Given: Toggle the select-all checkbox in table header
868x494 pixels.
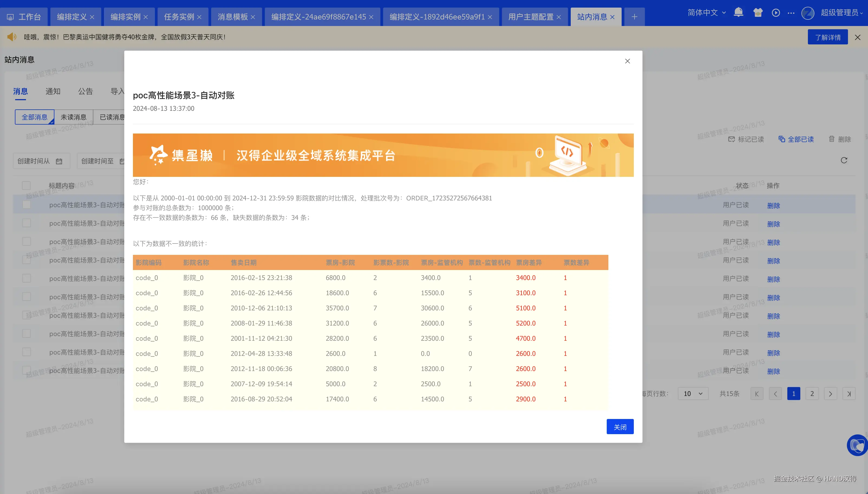Looking at the screenshot, I should [x=26, y=186].
